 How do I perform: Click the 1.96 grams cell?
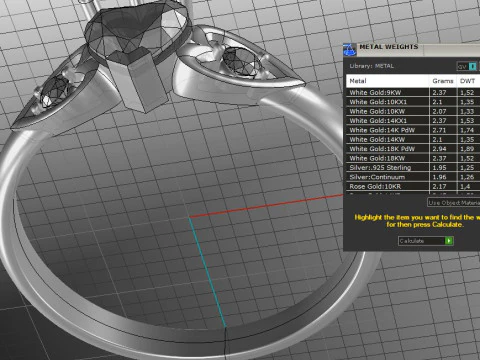[x=443, y=177]
